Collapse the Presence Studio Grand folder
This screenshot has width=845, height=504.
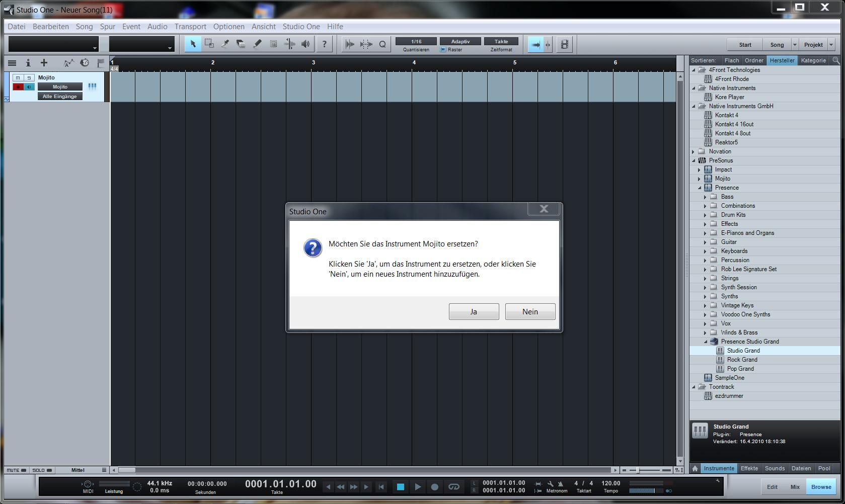click(x=705, y=342)
